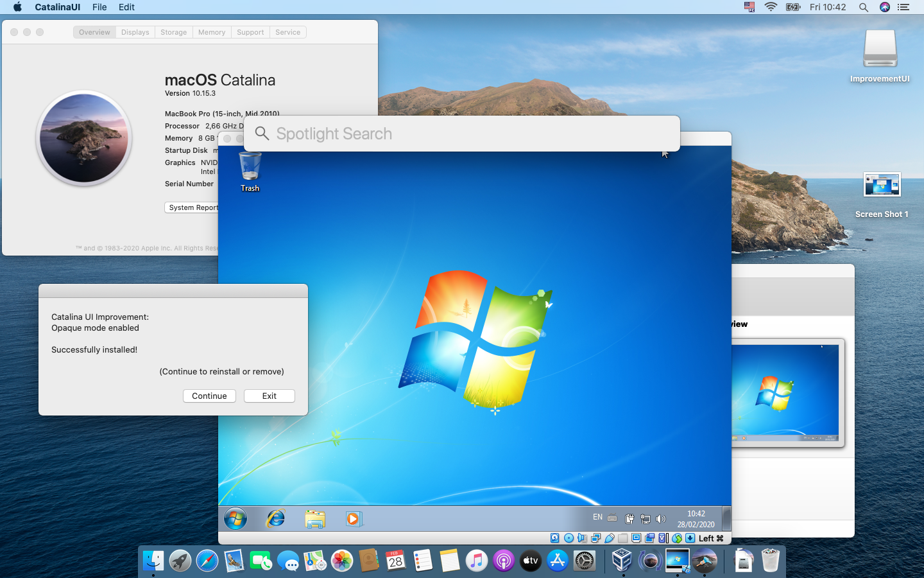This screenshot has width=924, height=578.
Task: Open the Apple menu
Action: click(17, 7)
